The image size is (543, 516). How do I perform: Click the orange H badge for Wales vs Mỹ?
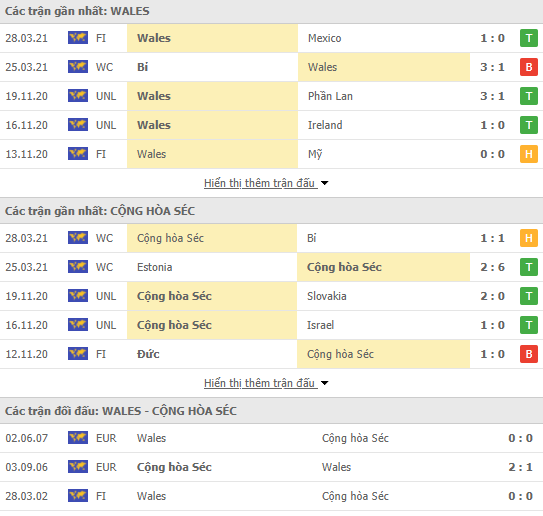coord(528,154)
